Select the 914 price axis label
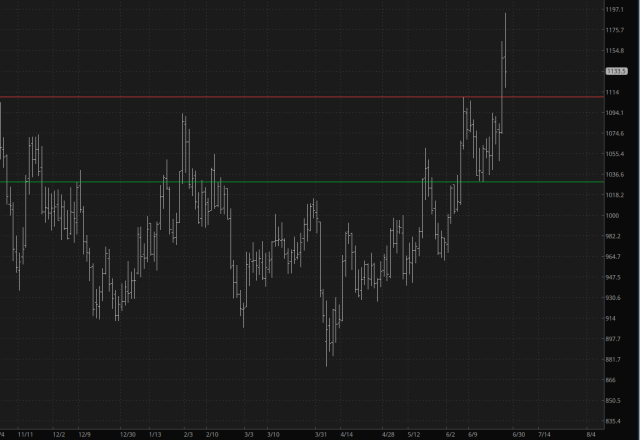Viewport: 640px width, 440px height. 611,318
